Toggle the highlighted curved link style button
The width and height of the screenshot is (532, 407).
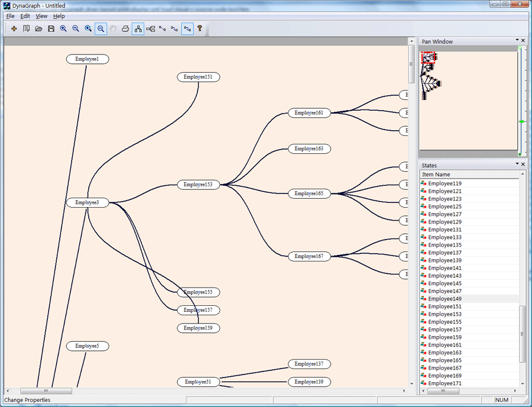[187, 28]
